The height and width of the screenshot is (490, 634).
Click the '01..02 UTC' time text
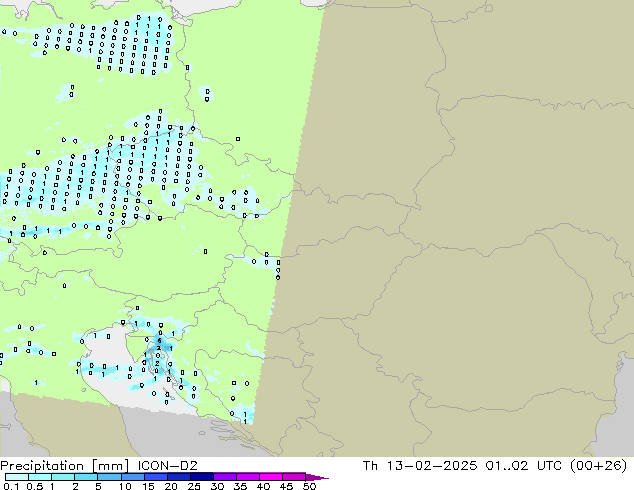pyautogui.click(x=524, y=466)
